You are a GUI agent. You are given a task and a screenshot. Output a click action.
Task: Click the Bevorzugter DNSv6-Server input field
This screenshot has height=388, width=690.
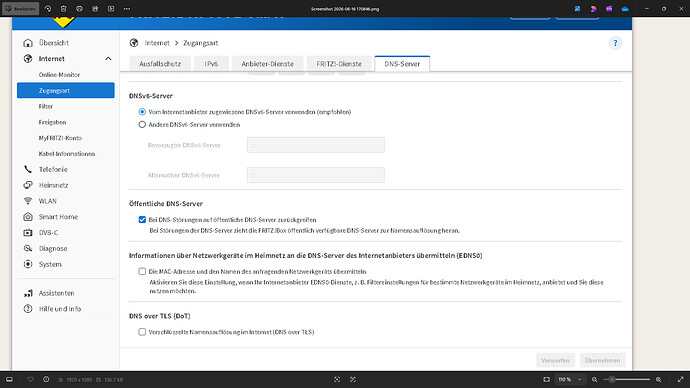316,145
